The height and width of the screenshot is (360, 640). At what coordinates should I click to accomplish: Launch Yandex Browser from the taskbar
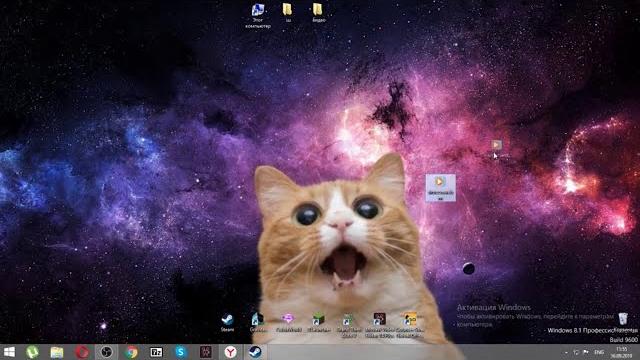231,352
